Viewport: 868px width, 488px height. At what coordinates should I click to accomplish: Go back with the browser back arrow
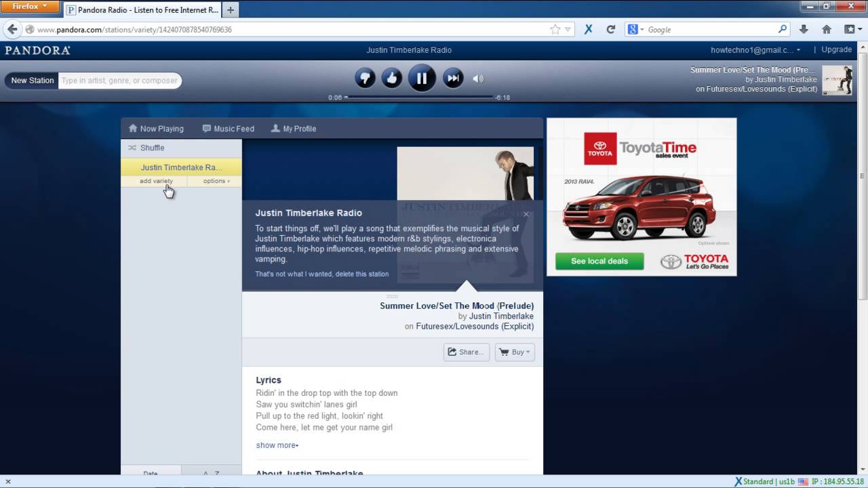tap(12, 29)
